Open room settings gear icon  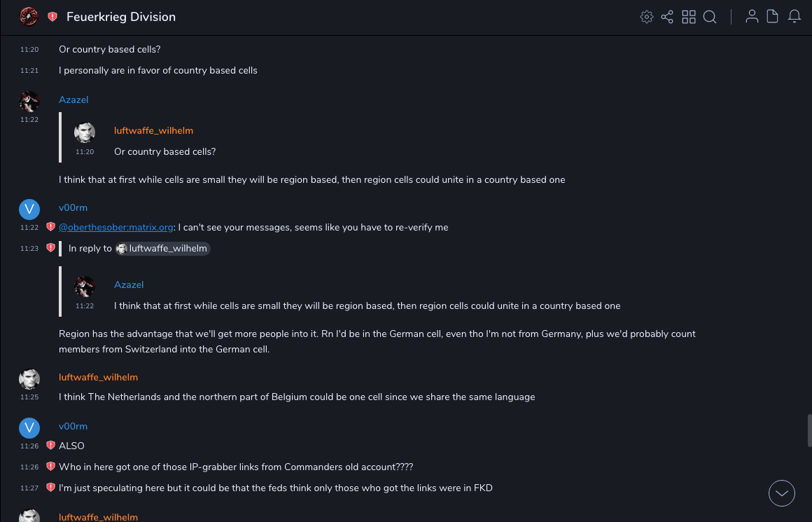646,17
